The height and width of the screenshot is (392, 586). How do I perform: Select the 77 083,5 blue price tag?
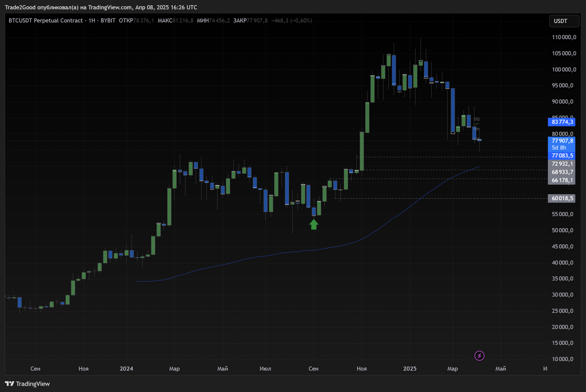pos(561,156)
